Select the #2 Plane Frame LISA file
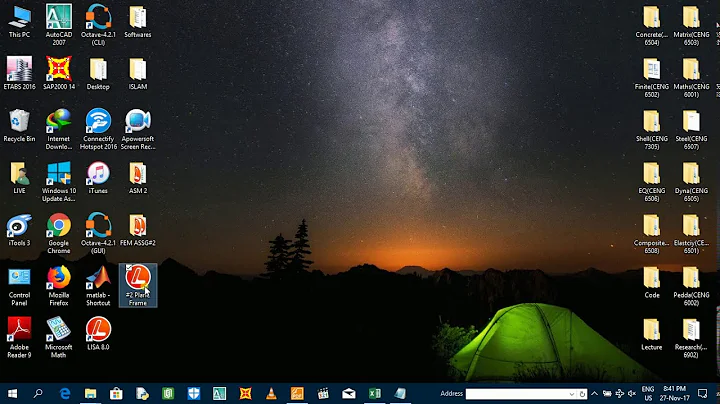The height and width of the screenshot is (404, 720). [138, 285]
